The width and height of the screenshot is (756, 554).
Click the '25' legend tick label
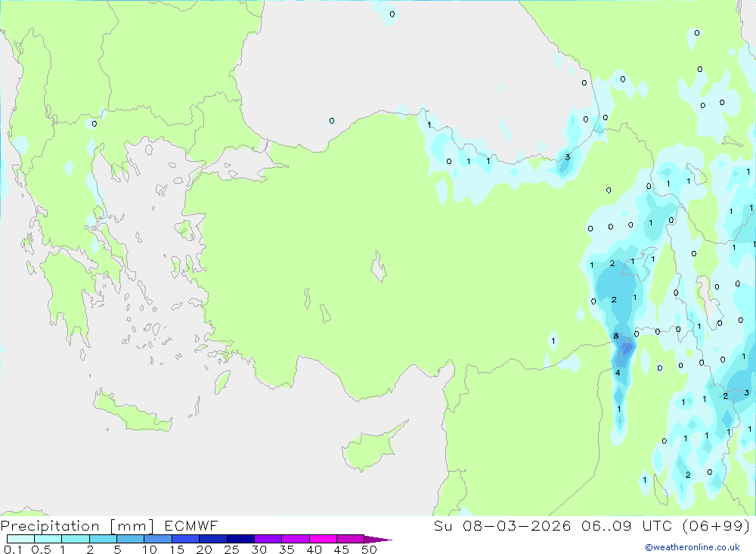(x=231, y=549)
